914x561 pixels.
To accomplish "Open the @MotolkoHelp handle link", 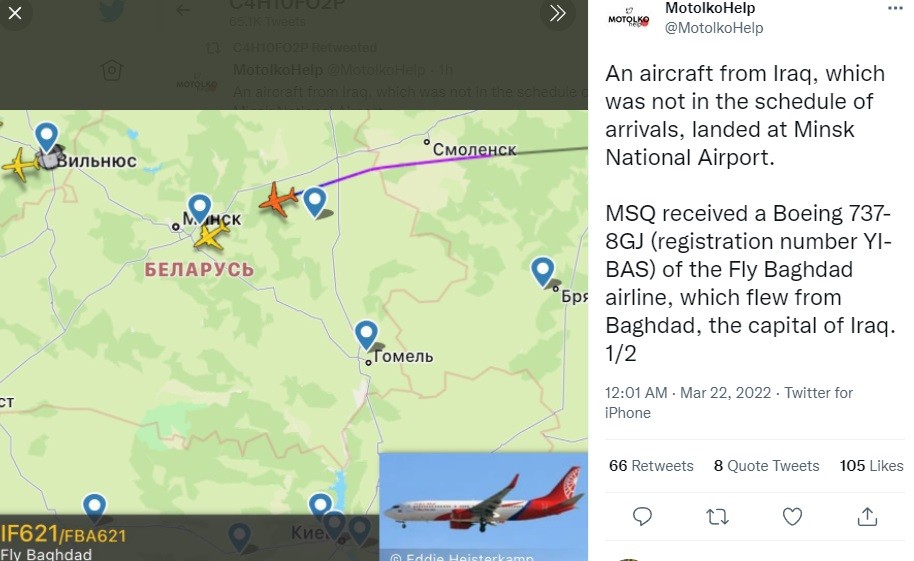I will point(713,28).
